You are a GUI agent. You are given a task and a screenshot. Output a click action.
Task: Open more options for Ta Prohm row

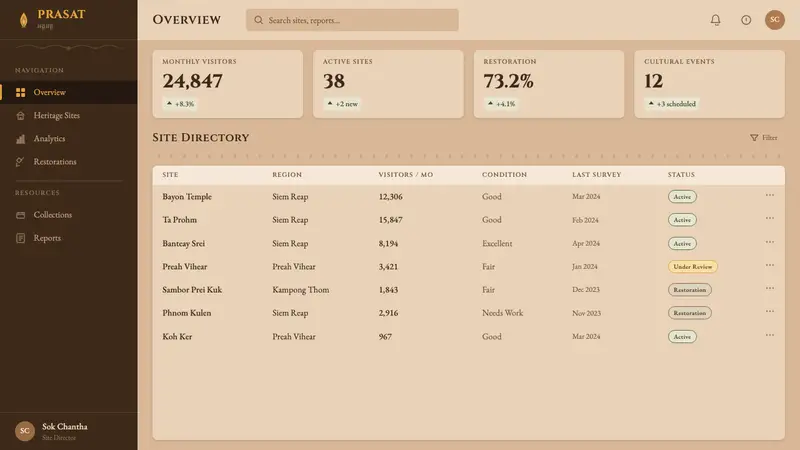pos(769,218)
